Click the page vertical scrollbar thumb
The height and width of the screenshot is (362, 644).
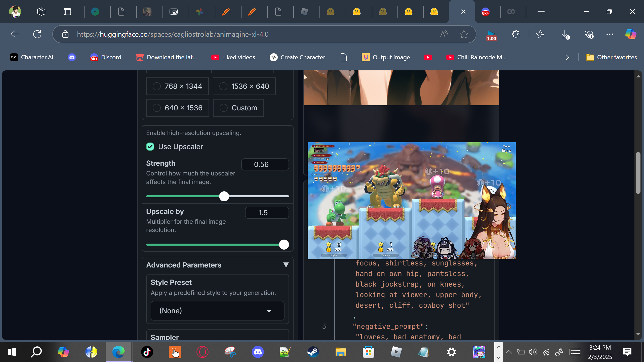(638, 173)
